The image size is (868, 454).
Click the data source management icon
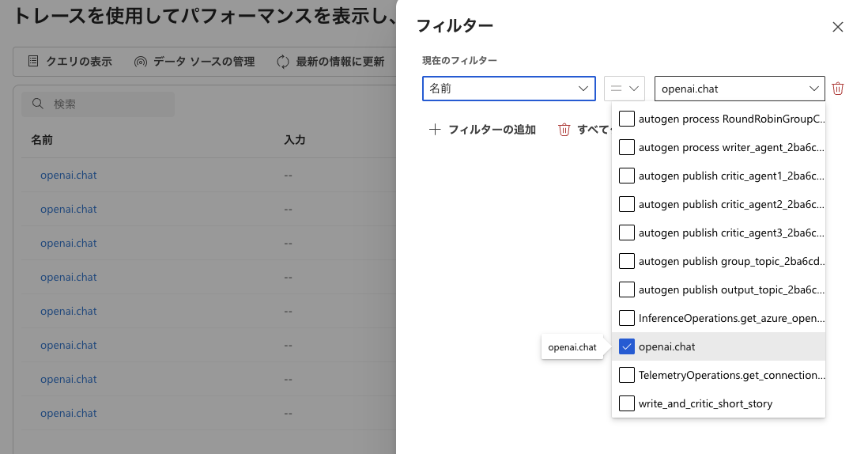(x=141, y=62)
